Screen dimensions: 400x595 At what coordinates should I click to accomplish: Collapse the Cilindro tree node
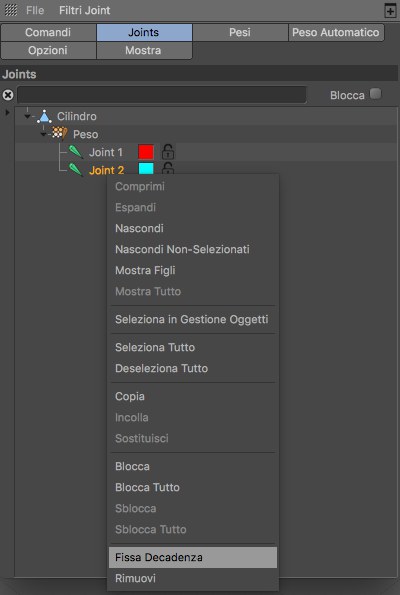[x=27, y=116]
